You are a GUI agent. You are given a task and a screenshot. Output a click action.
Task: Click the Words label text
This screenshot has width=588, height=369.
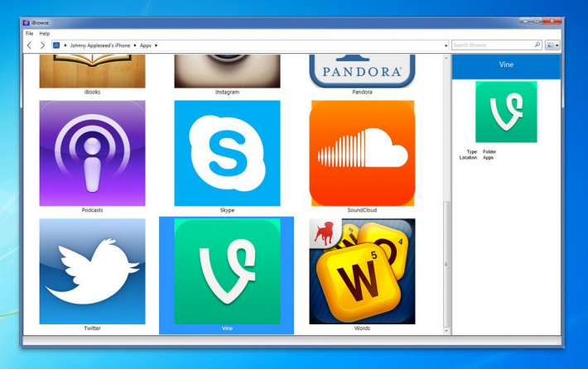(362, 328)
